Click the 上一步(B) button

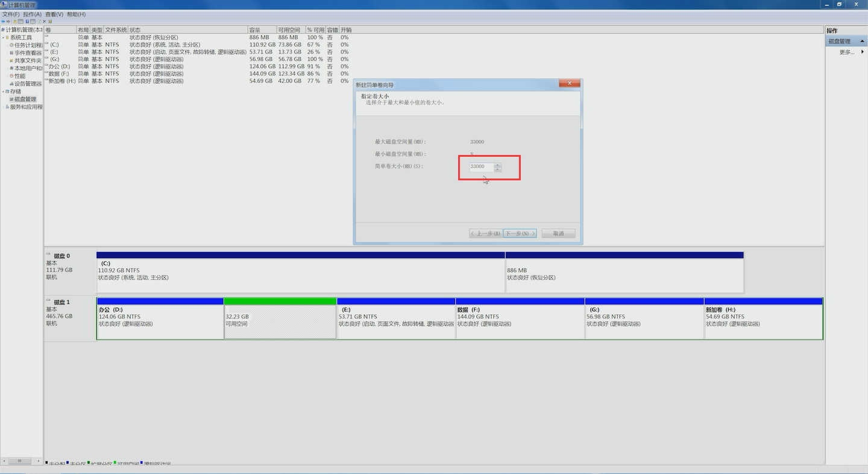(485, 233)
